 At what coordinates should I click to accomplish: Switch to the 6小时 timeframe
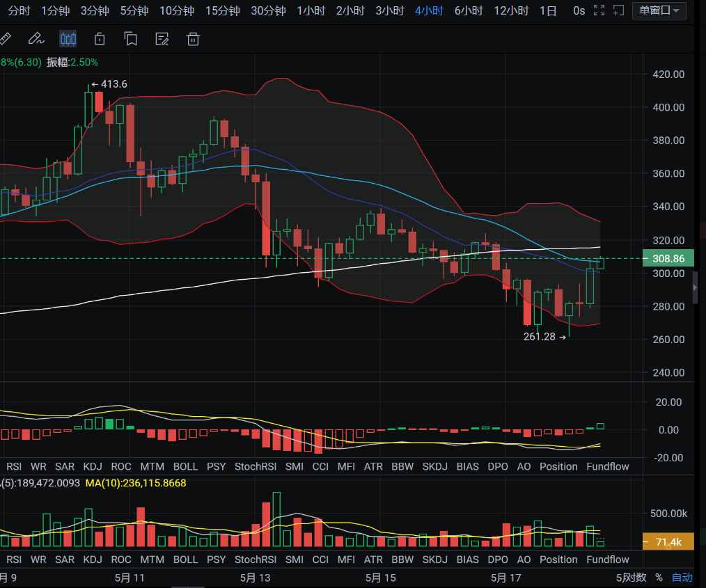(469, 10)
